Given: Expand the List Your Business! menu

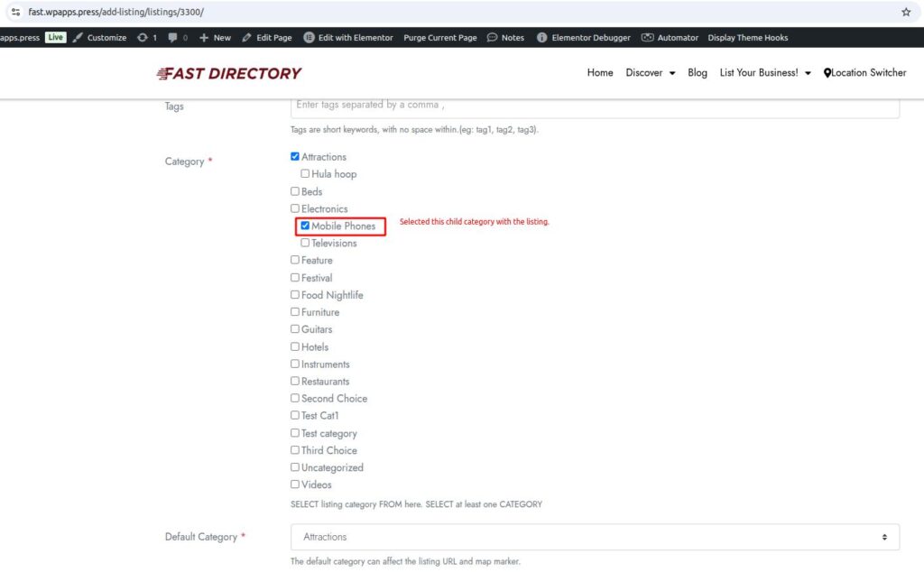Looking at the screenshot, I should (x=764, y=73).
